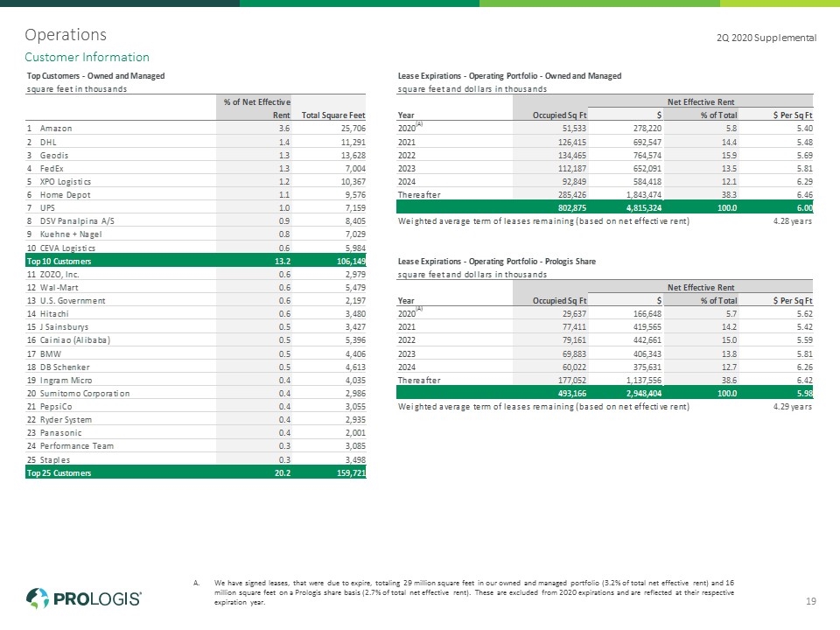Select Hitachi square feet 3,480
This screenshot has width=840, height=630.
pyautogui.click(x=355, y=314)
